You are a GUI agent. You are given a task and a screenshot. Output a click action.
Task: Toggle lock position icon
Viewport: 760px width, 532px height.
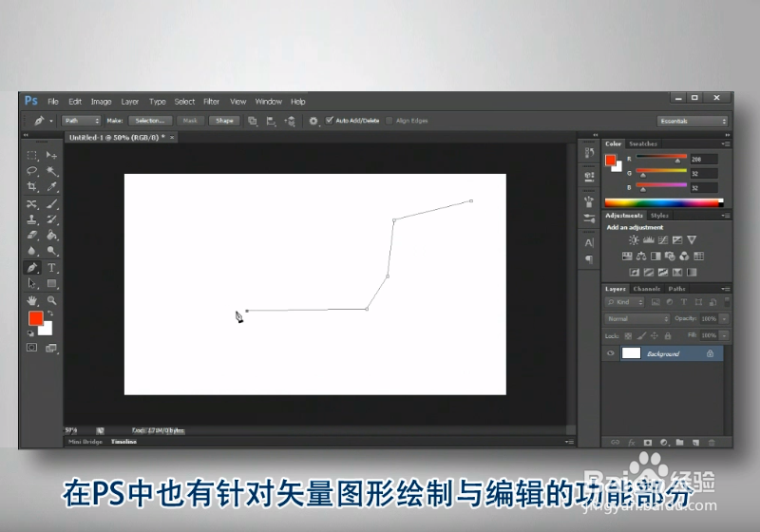[x=655, y=335]
